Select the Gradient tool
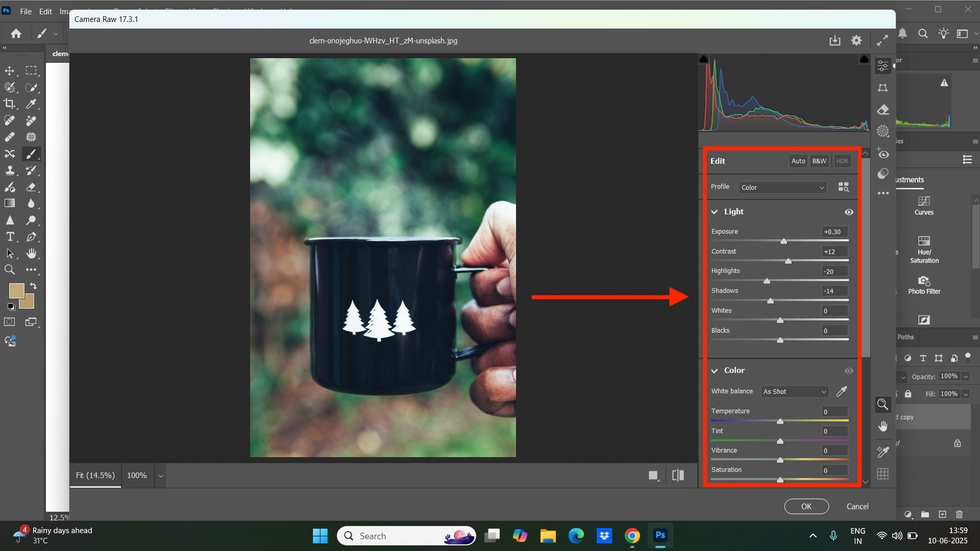The height and width of the screenshot is (551, 980). [10, 204]
